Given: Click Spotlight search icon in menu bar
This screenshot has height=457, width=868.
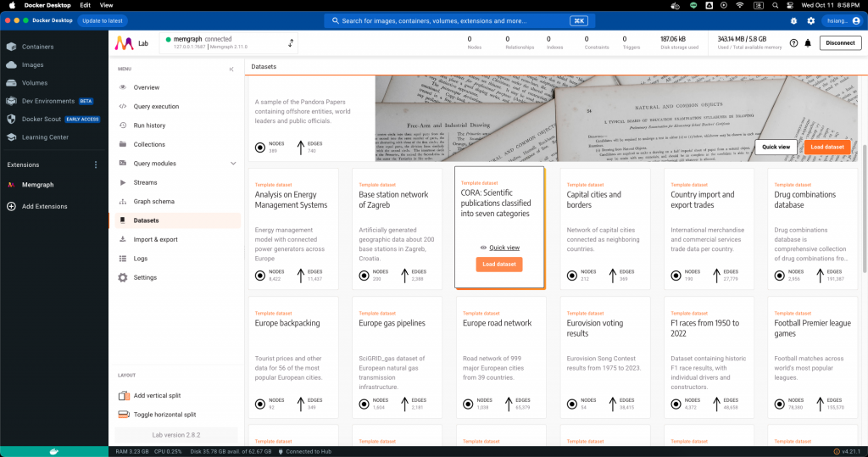Looking at the screenshot, I should click(775, 5).
